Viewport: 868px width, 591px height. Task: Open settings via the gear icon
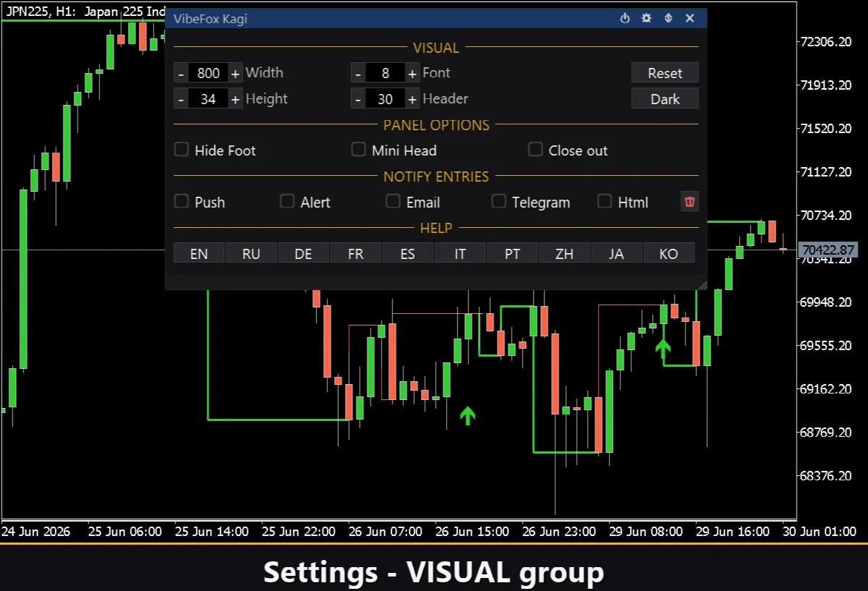[x=647, y=18]
